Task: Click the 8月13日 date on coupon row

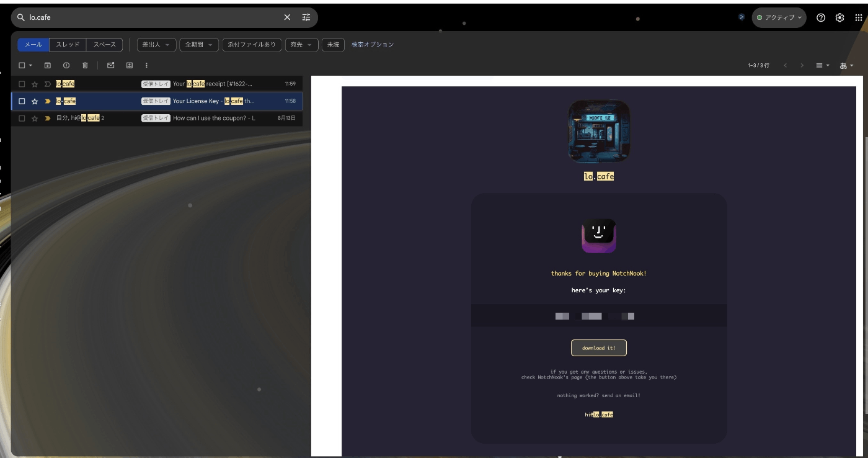Action: [287, 118]
